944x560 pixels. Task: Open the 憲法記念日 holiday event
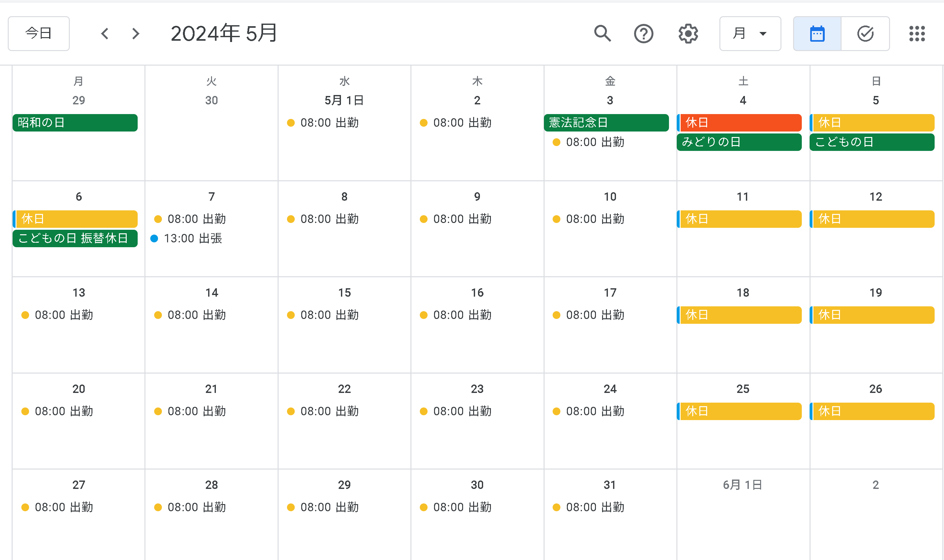[x=606, y=123]
